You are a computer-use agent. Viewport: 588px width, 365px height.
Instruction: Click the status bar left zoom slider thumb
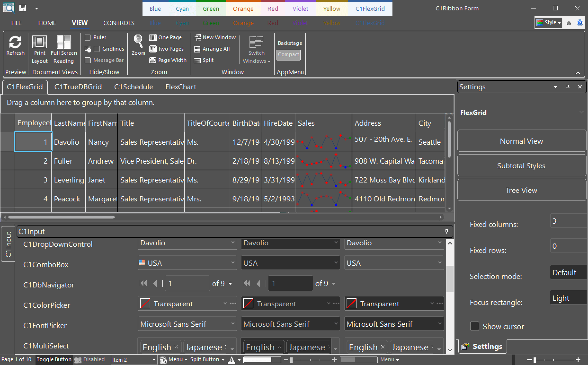click(291, 360)
